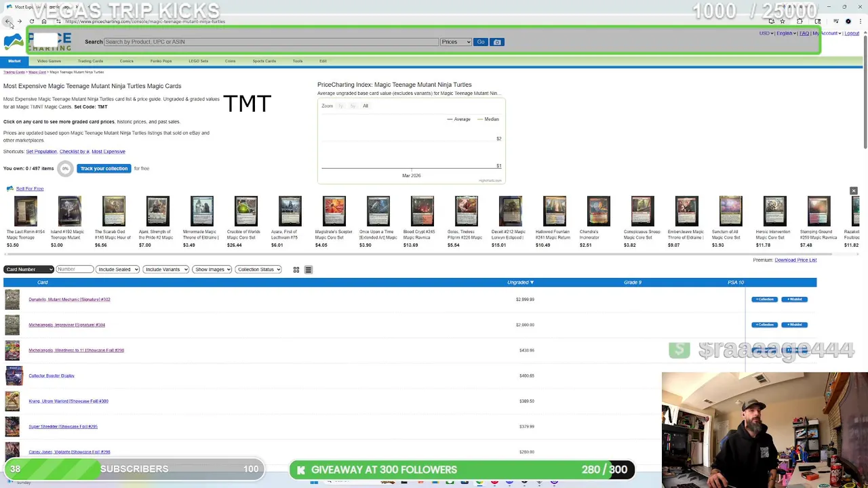Open Collector Booster Display link
This screenshot has width=868, height=488.
click(x=52, y=376)
